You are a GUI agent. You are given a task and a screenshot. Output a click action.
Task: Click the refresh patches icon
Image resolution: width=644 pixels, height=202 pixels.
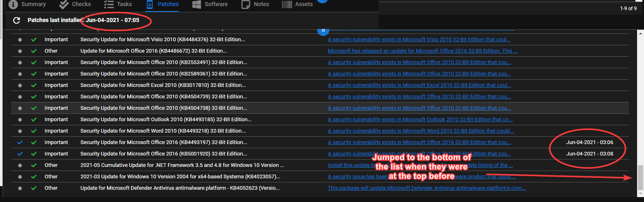click(x=17, y=20)
